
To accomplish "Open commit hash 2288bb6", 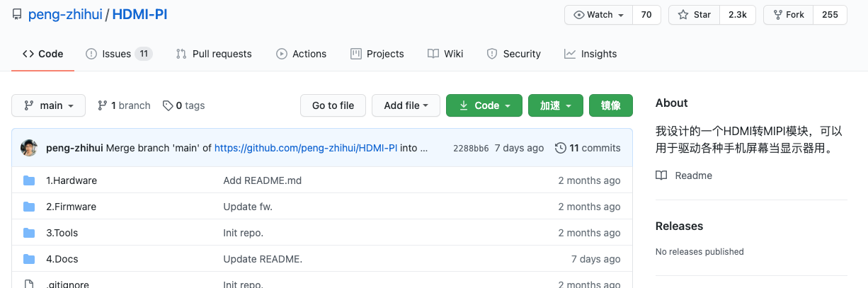I will [471, 148].
